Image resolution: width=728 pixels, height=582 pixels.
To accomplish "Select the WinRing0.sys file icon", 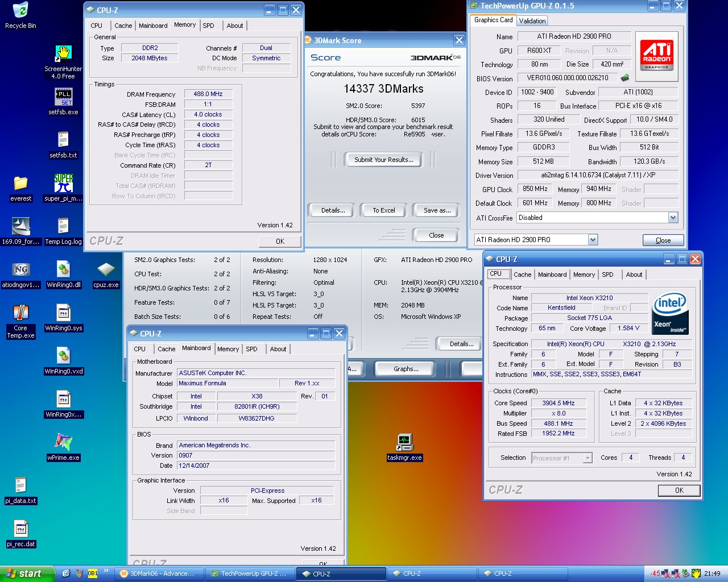I will coord(63,318).
